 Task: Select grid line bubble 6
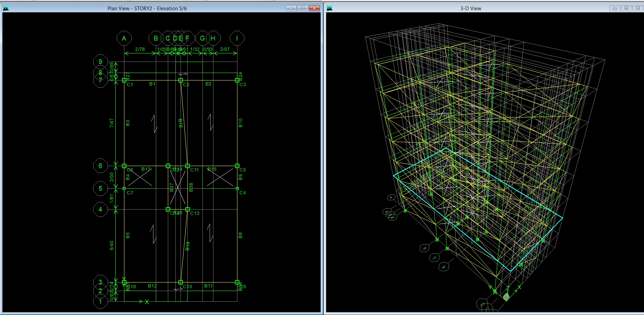(100, 166)
